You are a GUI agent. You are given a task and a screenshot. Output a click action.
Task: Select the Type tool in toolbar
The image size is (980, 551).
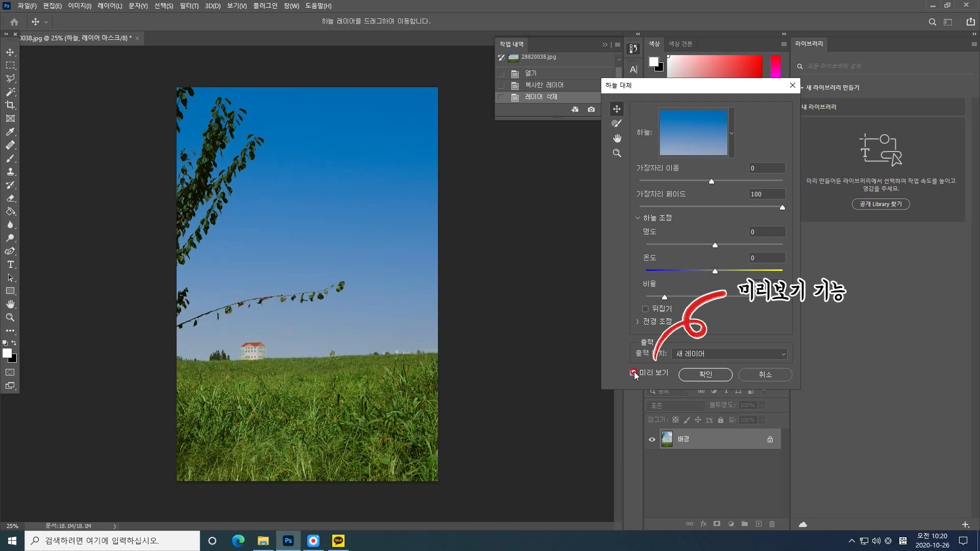10,264
